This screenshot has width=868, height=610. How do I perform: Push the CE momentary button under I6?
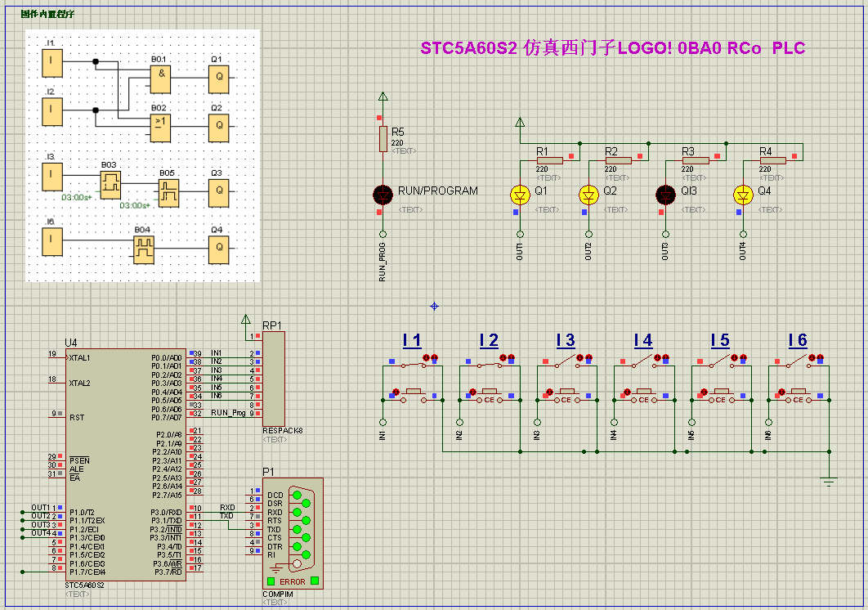(799, 396)
